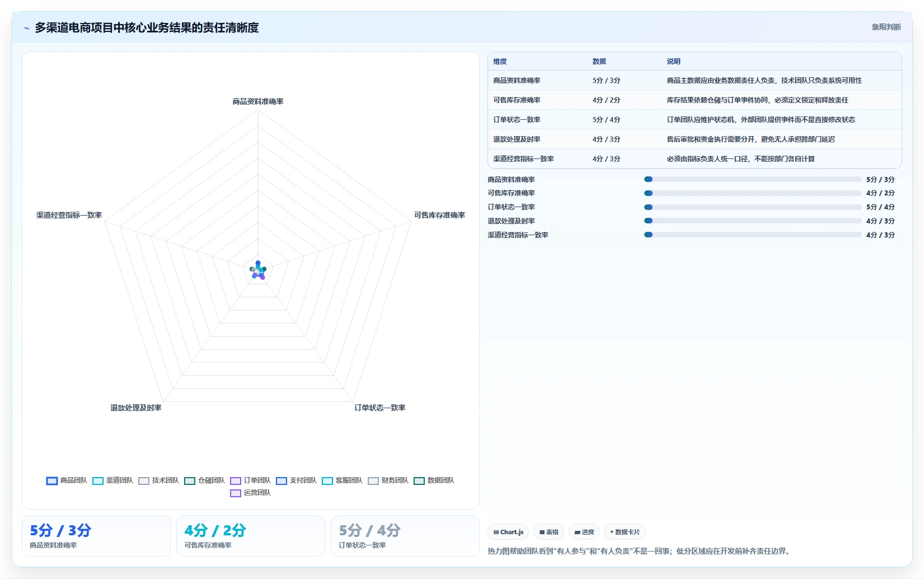Click the 说明 column header

[673, 62]
